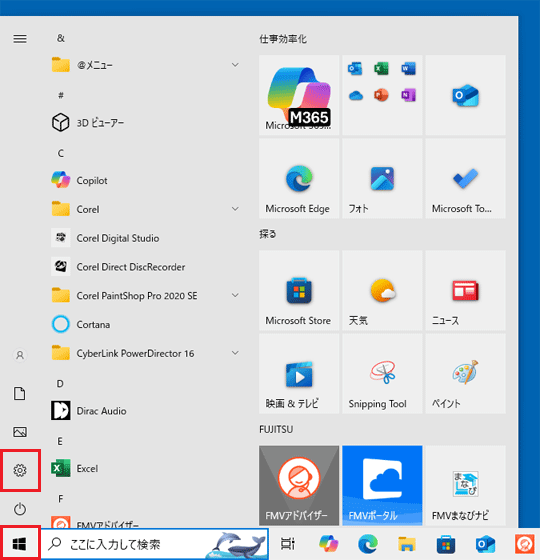This screenshot has width=540, height=560.
Task: Open the Microsoft Edge tile
Action: (299, 178)
